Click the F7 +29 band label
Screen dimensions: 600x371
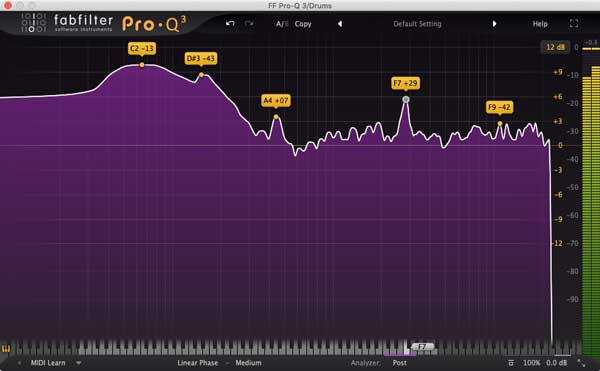(x=406, y=83)
